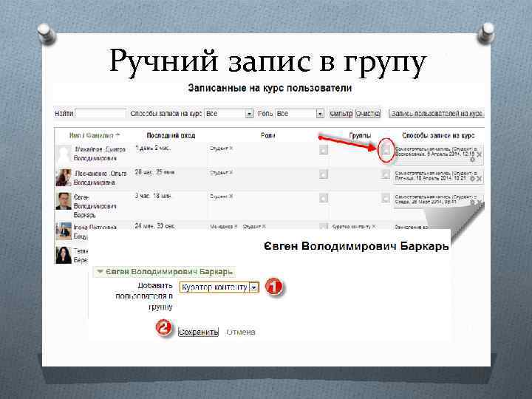Add group for Євген Баркарь icon
Screen dimensions: 532x399
tap(386, 197)
